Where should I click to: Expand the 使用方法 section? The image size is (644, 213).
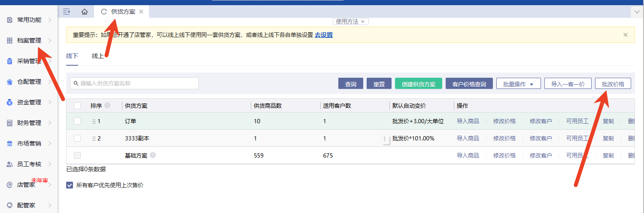(x=350, y=21)
